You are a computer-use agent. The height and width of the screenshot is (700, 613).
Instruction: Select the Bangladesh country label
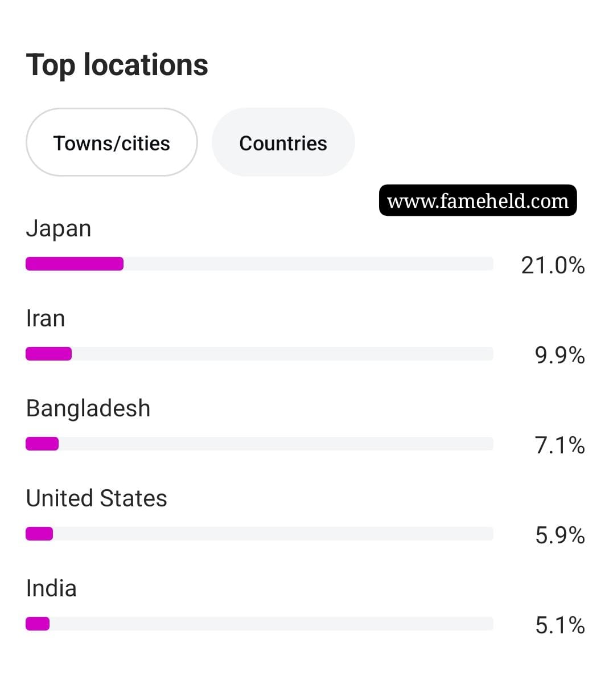click(x=88, y=408)
